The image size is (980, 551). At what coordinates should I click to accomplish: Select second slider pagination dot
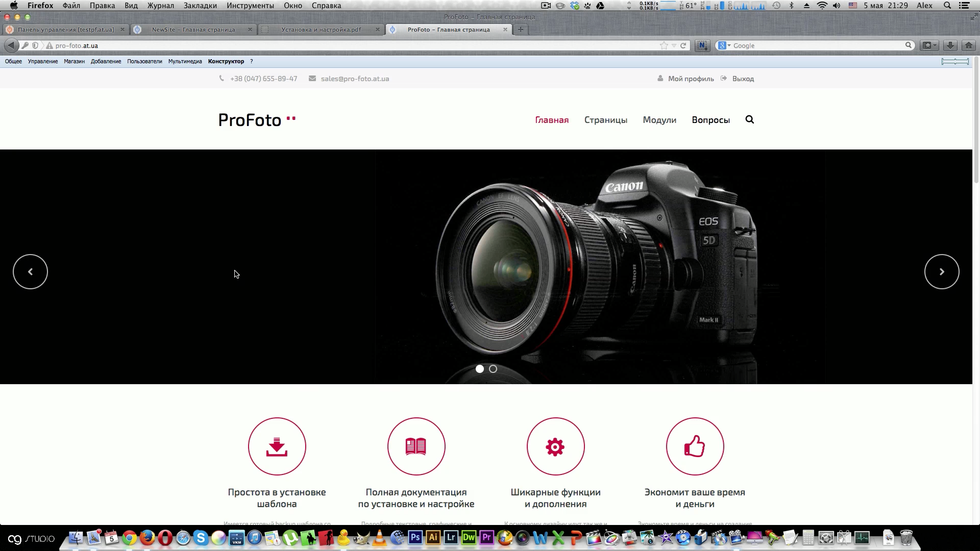pos(493,369)
